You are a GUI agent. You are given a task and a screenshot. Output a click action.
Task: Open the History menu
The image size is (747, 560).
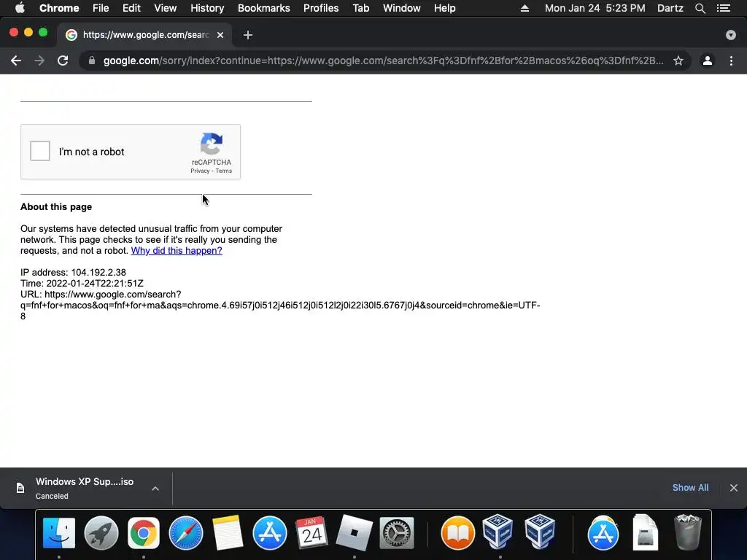click(x=207, y=8)
